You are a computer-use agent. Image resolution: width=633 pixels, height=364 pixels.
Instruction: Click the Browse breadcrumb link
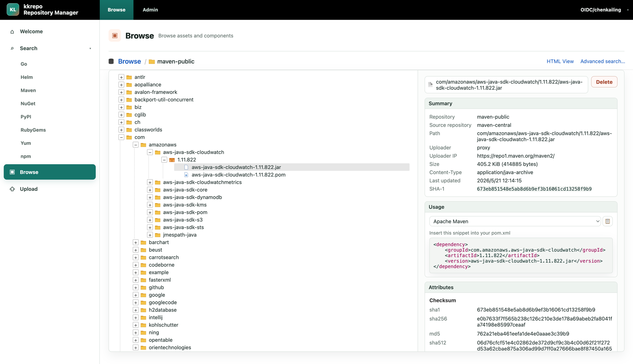click(x=129, y=61)
